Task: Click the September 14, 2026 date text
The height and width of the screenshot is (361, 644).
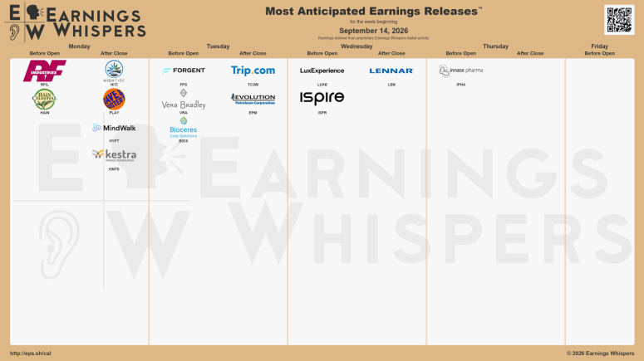Action: click(x=374, y=31)
